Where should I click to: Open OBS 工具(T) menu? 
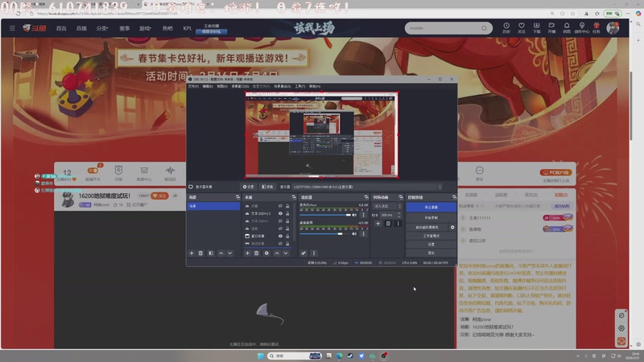click(299, 86)
